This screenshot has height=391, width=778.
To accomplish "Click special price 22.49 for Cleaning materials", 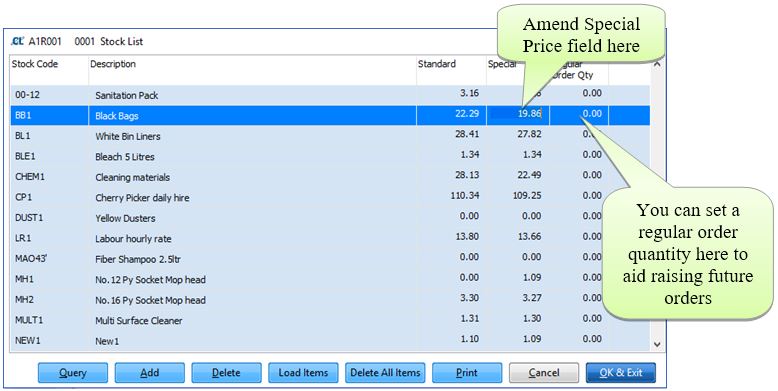I will pyautogui.click(x=529, y=175).
